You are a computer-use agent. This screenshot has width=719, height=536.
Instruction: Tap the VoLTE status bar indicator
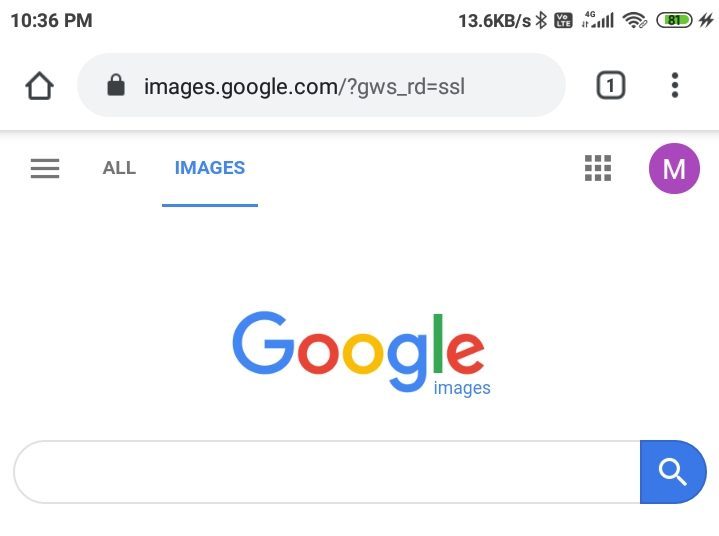click(x=563, y=20)
